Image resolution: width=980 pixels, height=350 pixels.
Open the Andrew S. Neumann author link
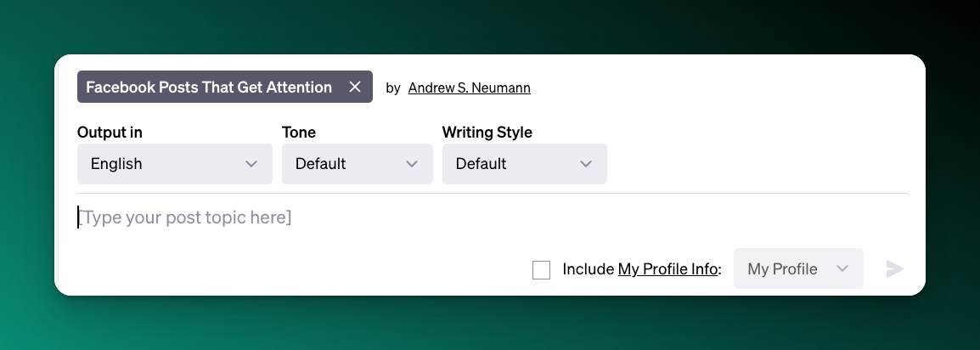[469, 87]
